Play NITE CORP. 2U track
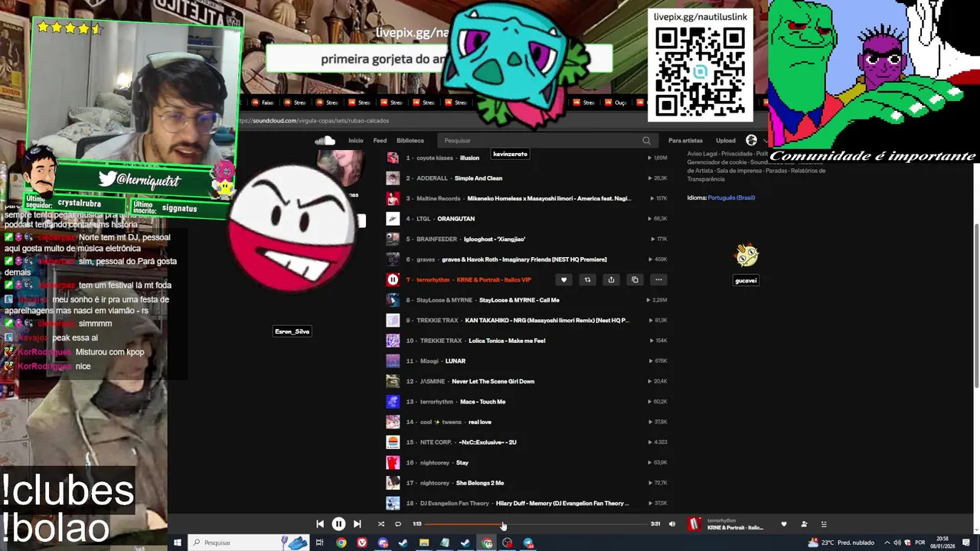 526,442
